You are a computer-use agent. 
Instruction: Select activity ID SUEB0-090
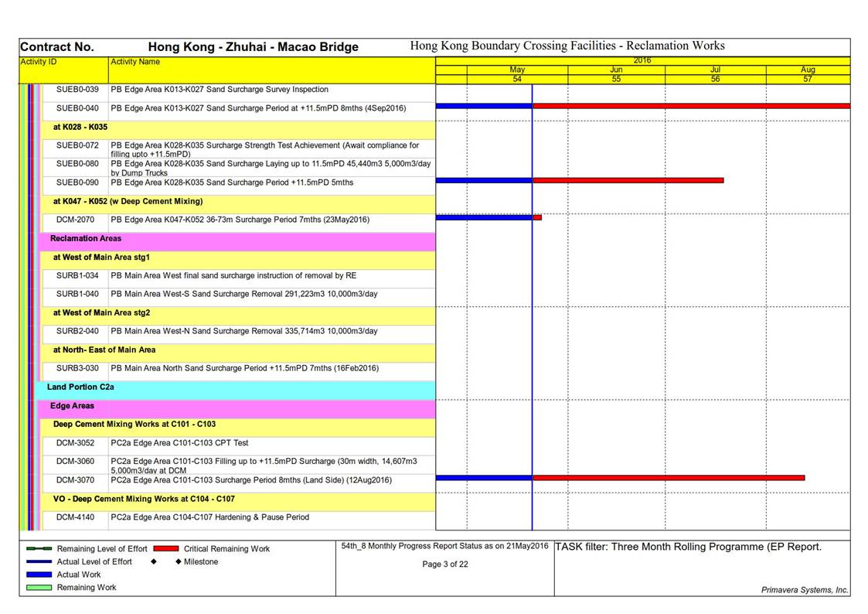click(x=77, y=182)
